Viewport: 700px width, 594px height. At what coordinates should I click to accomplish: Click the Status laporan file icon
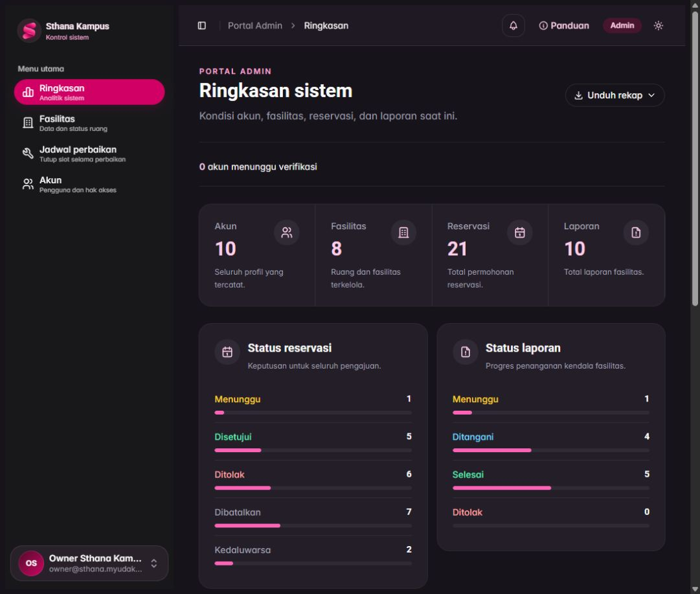[465, 352]
